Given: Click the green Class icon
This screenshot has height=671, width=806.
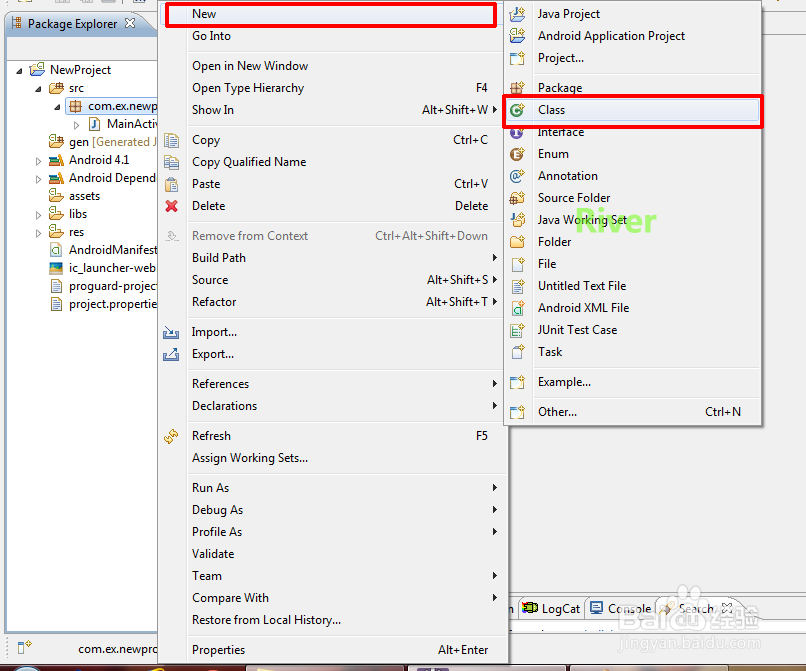Looking at the screenshot, I should click(518, 110).
